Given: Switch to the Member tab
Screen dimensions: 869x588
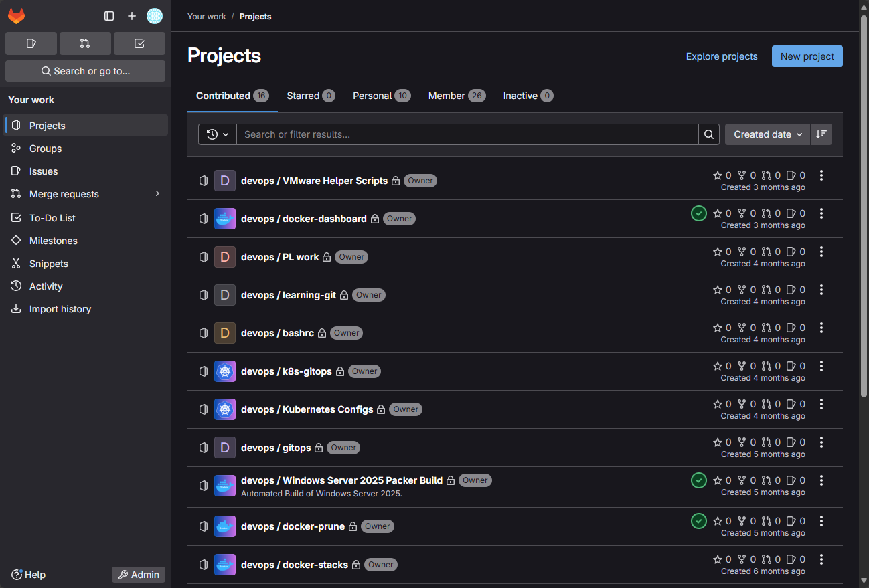Looking at the screenshot, I should (x=457, y=96).
